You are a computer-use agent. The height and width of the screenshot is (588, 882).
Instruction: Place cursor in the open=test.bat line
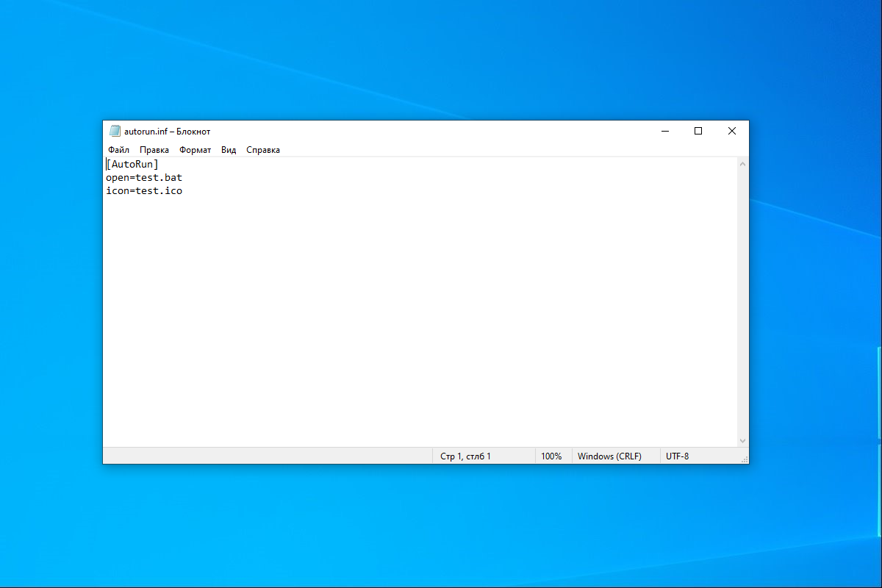click(x=144, y=177)
